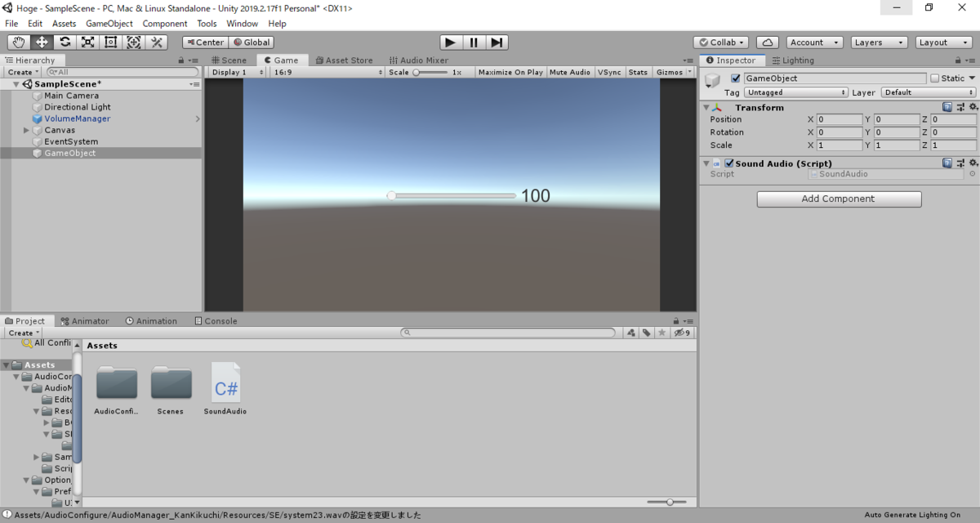This screenshot has height=523, width=980.
Task: Open custom editor tools icon
Action: click(x=157, y=42)
